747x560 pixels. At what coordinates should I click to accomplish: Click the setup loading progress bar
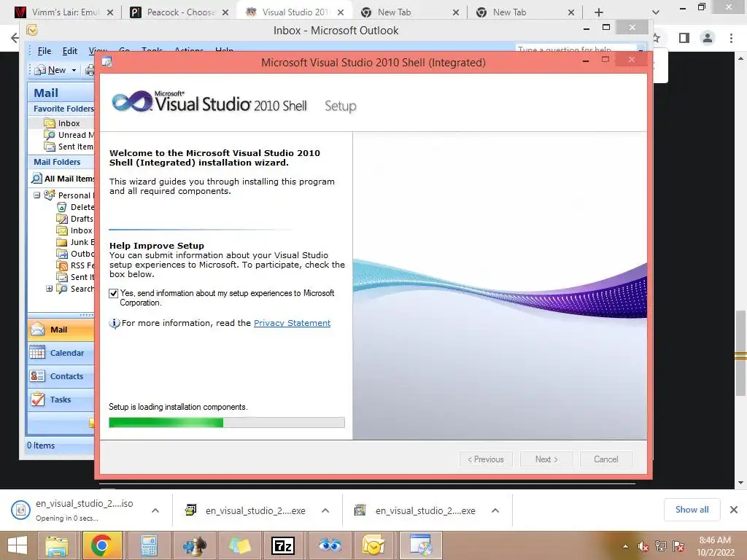click(x=227, y=422)
